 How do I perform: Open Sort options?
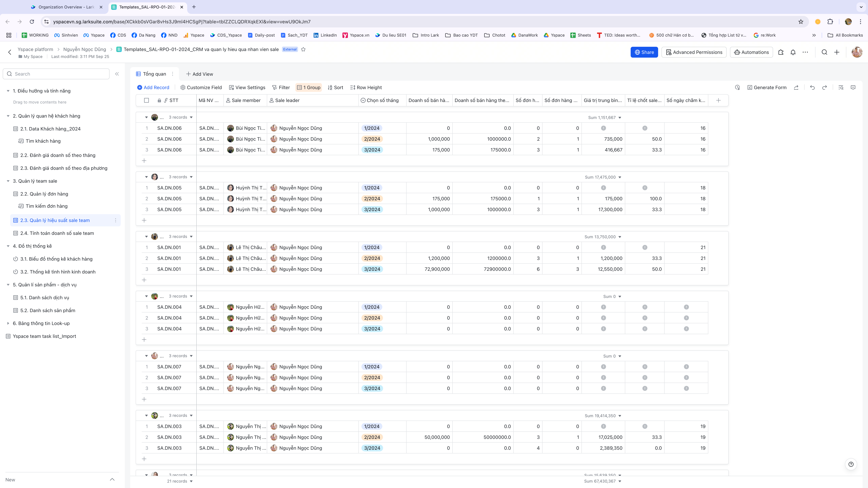(x=335, y=88)
